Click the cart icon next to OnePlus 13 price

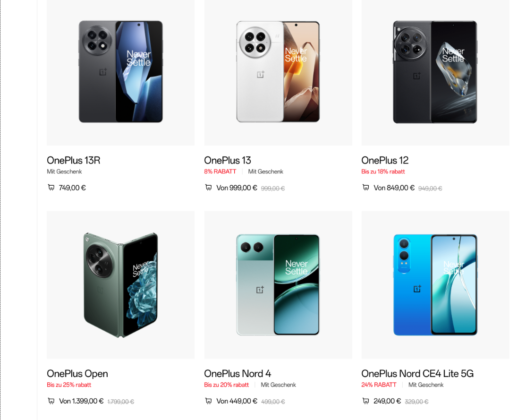208,188
